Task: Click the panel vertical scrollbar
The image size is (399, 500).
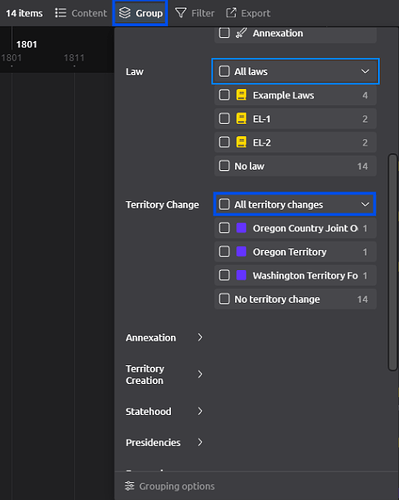Action: coord(393,262)
